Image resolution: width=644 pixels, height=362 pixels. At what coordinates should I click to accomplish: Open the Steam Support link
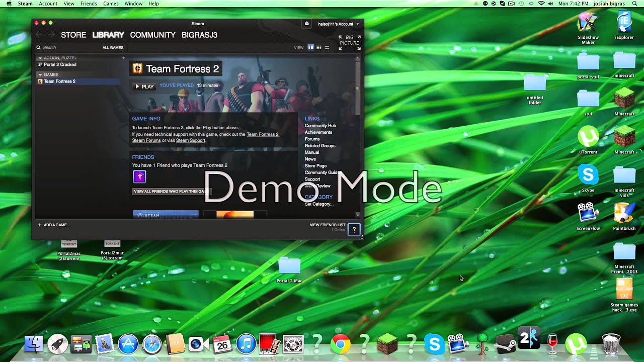(x=191, y=140)
